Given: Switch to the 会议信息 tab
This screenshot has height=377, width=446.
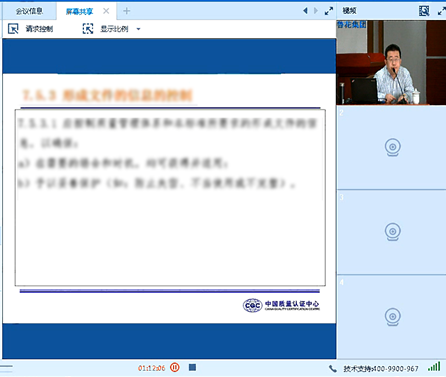Looking at the screenshot, I should pyautogui.click(x=29, y=11).
